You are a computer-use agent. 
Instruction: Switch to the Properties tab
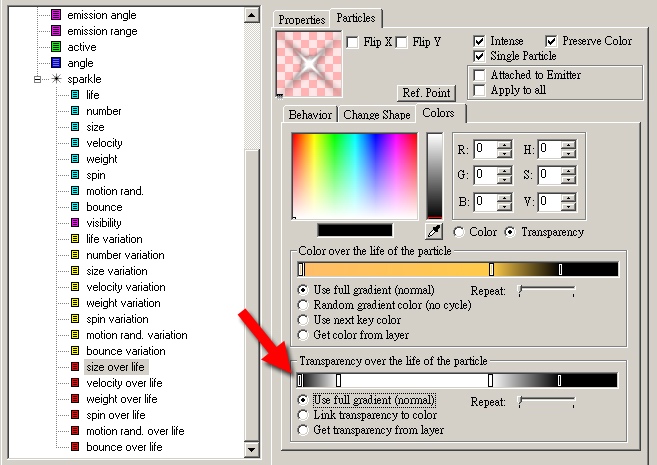pos(301,20)
